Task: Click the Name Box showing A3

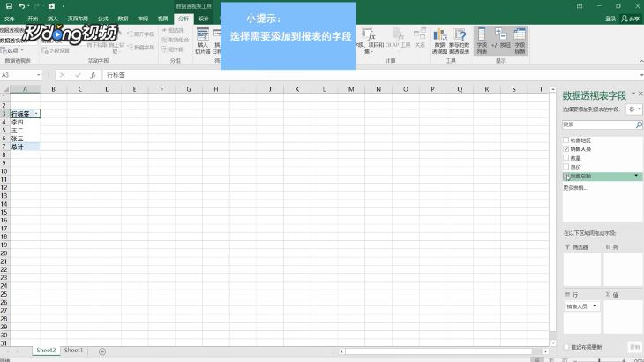Action: tap(18, 75)
